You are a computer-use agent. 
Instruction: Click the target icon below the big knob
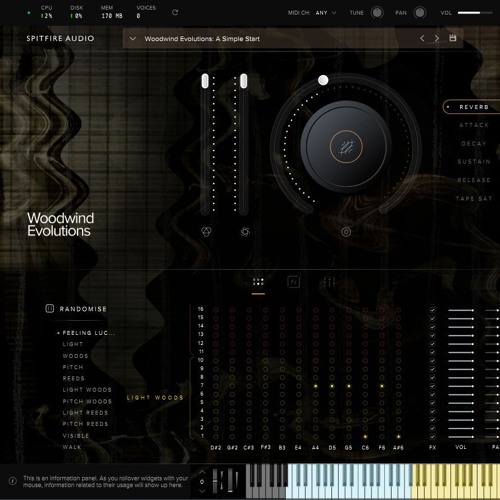(x=346, y=232)
